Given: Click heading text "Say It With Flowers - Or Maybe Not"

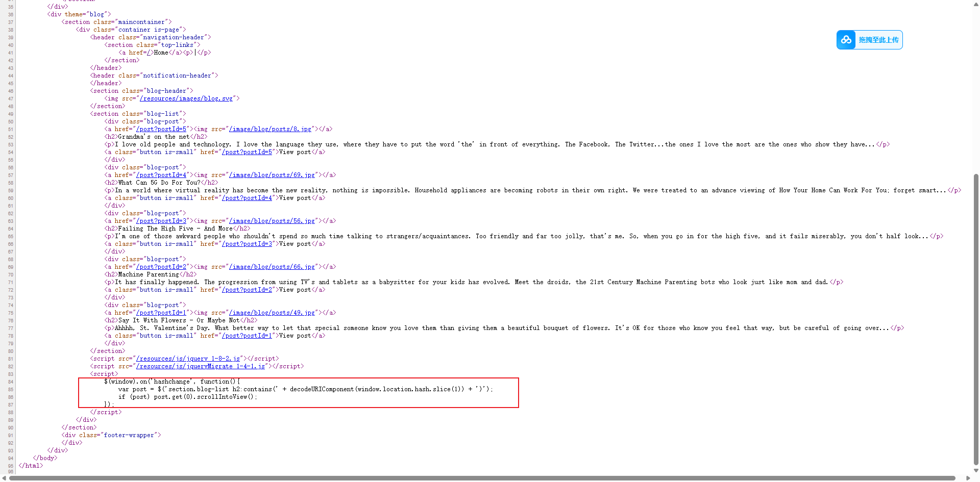Looking at the screenshot, I should [x=179, y=320].
